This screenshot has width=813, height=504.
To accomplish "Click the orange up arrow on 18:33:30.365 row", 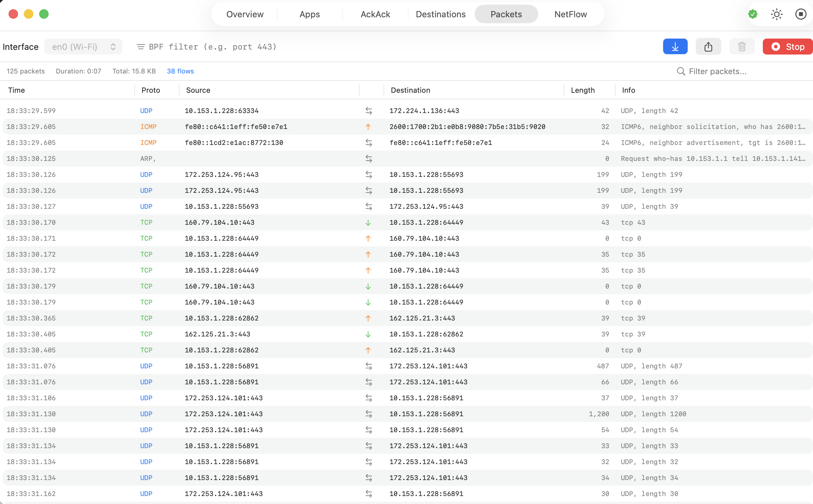I will pyautogui.click(x=368, y=318).
